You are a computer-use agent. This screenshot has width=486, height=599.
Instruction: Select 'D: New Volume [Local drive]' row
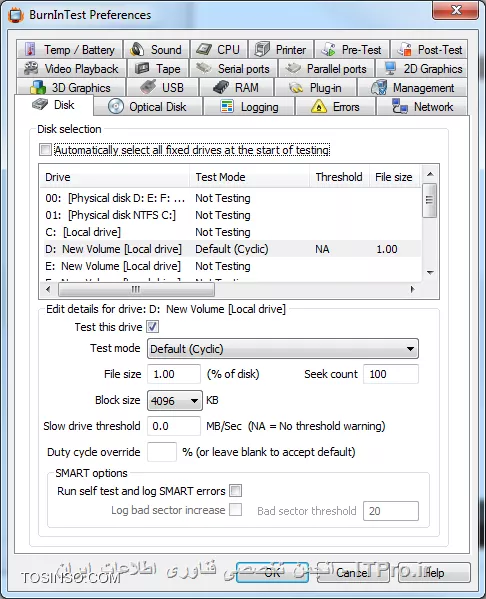(x=231, y=249)
